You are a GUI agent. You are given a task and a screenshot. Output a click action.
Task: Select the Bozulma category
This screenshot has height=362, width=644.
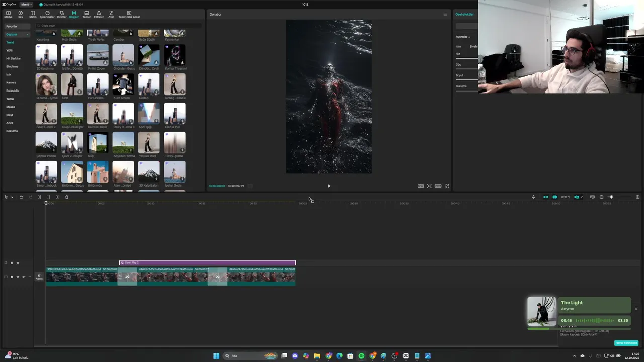click(x=12, y=131)
